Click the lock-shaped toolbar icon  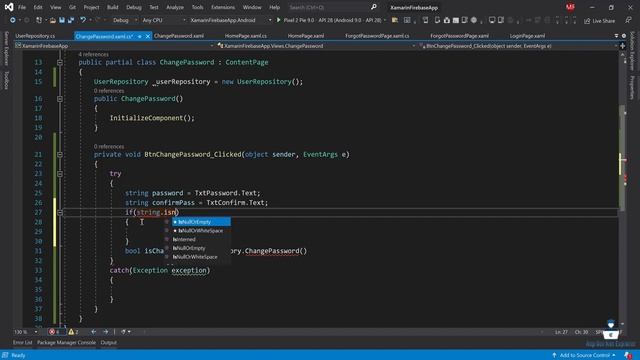pos(447,20)
